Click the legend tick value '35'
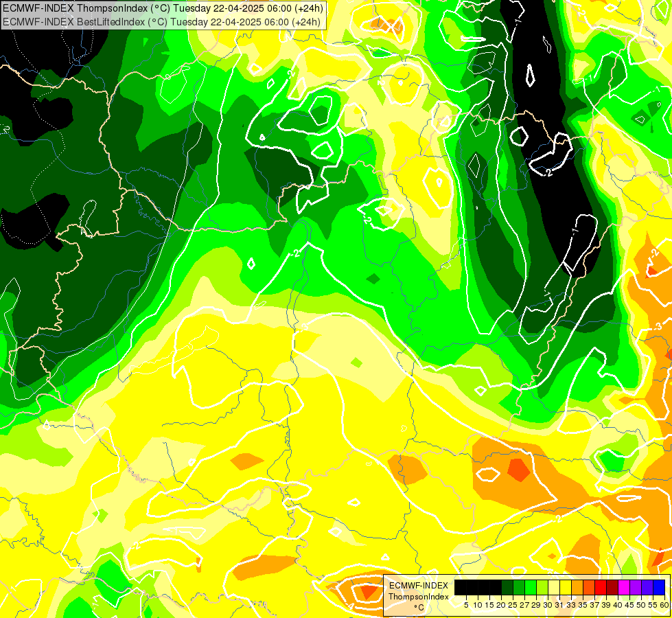This screenshot has height=618, width=672. coord(583,605)
